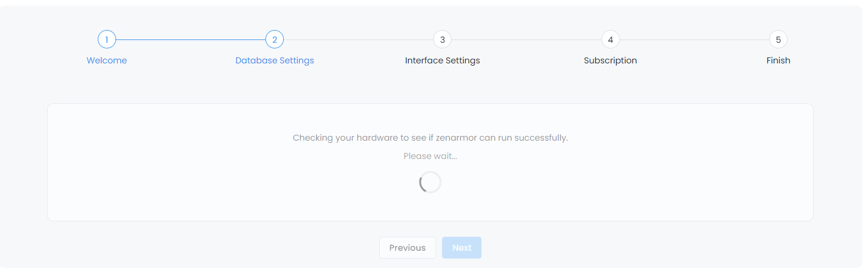This screenshot has width=868, height=273.
Task: Click the step 1 circle icon
Action: (x=107, y=39)
